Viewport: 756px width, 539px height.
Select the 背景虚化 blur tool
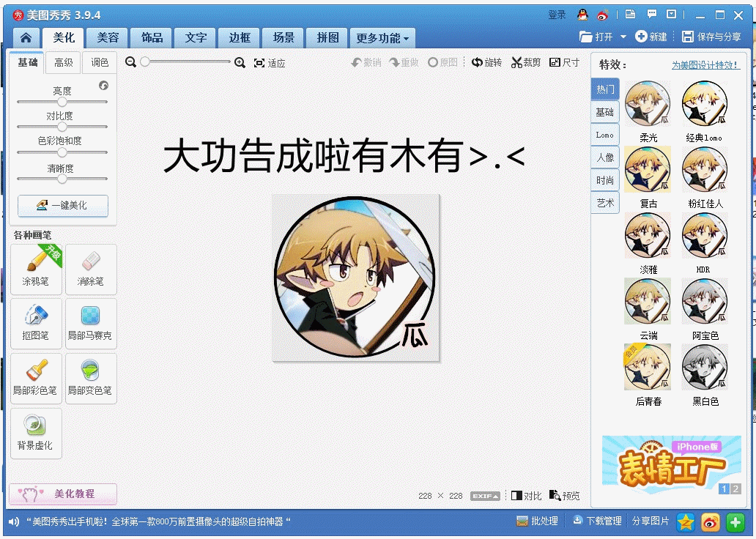click(x=36, y=434)
